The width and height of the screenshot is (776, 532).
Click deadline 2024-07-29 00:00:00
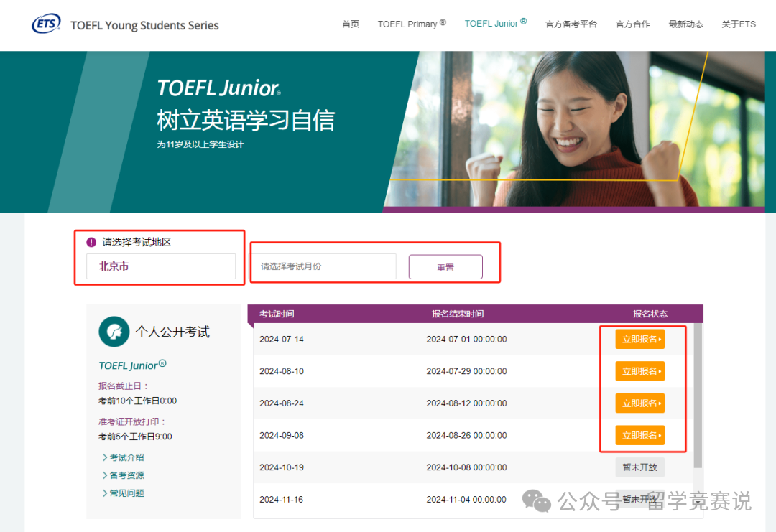click(467, 371)
